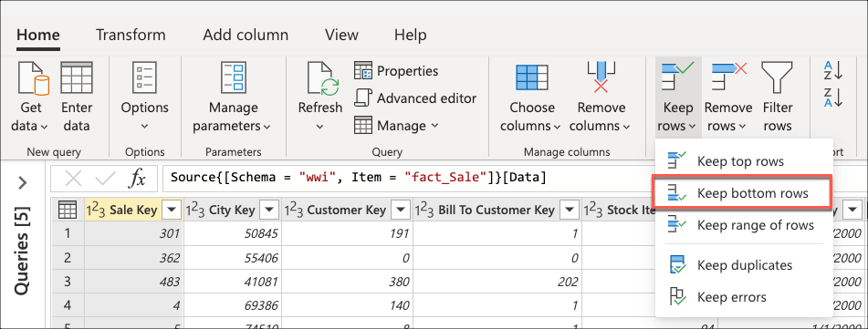Screen dimensions: 868x329
Task: Select Keep range of rows
Action: click(x=744, y=225)
